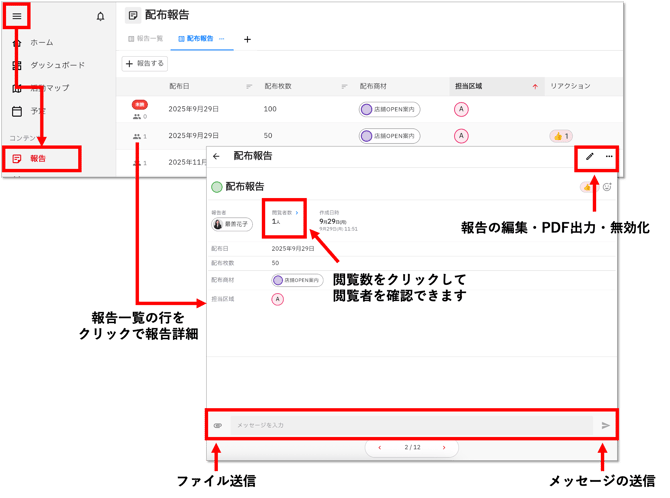Open the hamburger menu at top left
The height and width of the screenshot is (498, 670).
(x=17, y=16)
